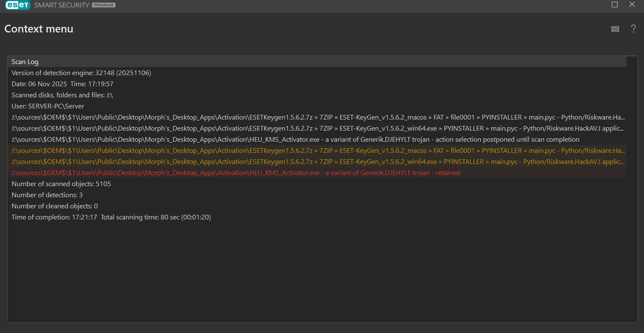Select the number of scanned objects line
Viewport: 644px width, 333px height.
61,184
